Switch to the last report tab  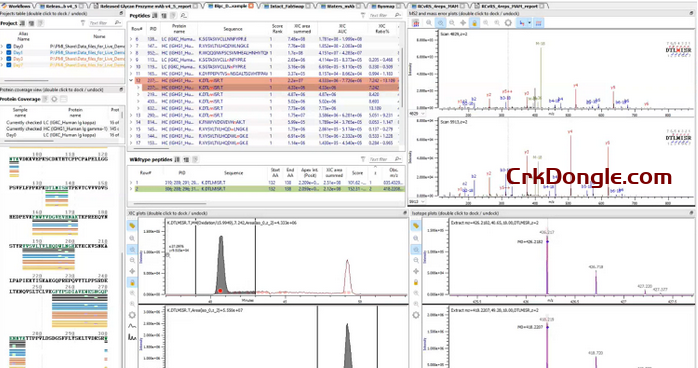point(510,6)
